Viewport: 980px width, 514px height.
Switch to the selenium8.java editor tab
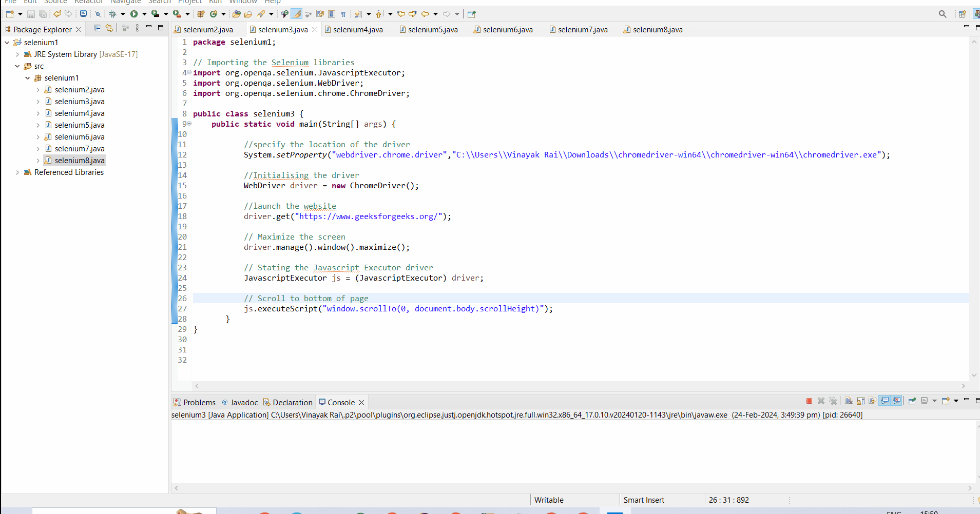[653, 30]
